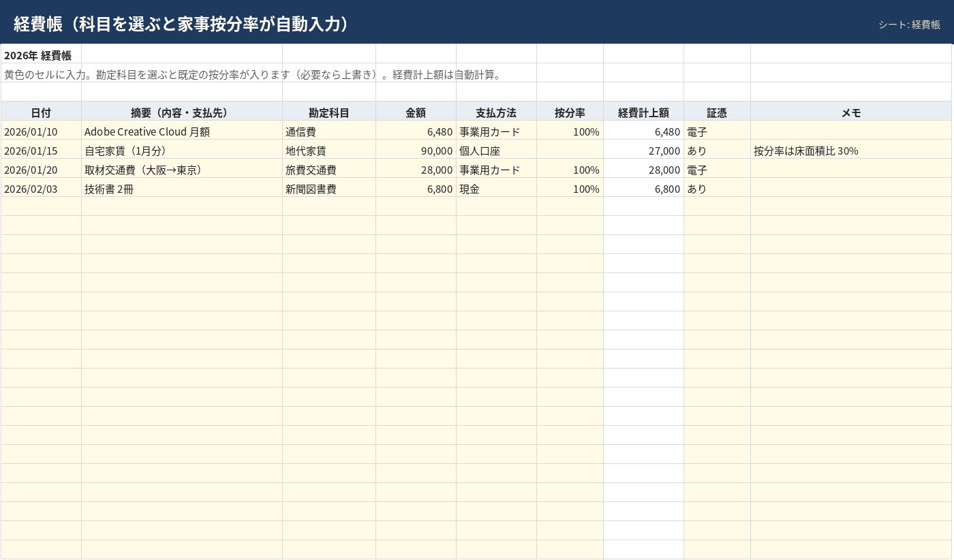The width and height of the screenshot is (954, 560).
Task: Click the '支払方法' column header
Action: point(496,112)
